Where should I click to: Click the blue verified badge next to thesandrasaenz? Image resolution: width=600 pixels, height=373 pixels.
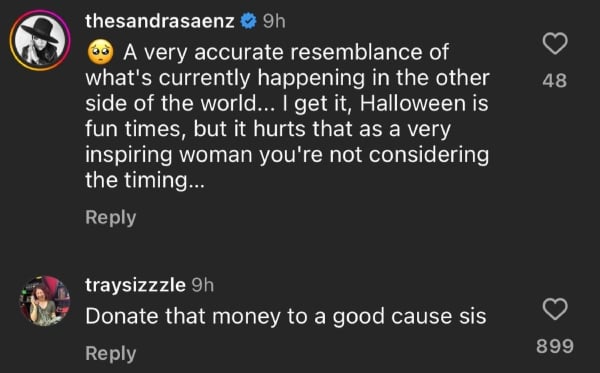[x=248, y=21]
